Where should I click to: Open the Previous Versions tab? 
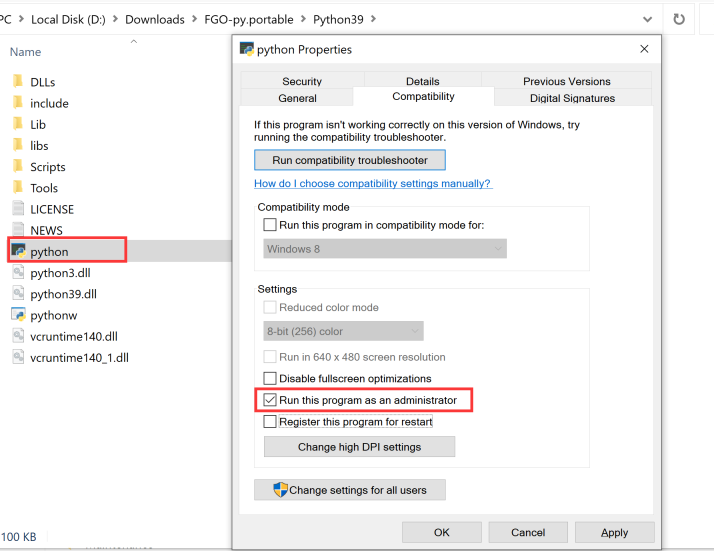coord(566,81)
